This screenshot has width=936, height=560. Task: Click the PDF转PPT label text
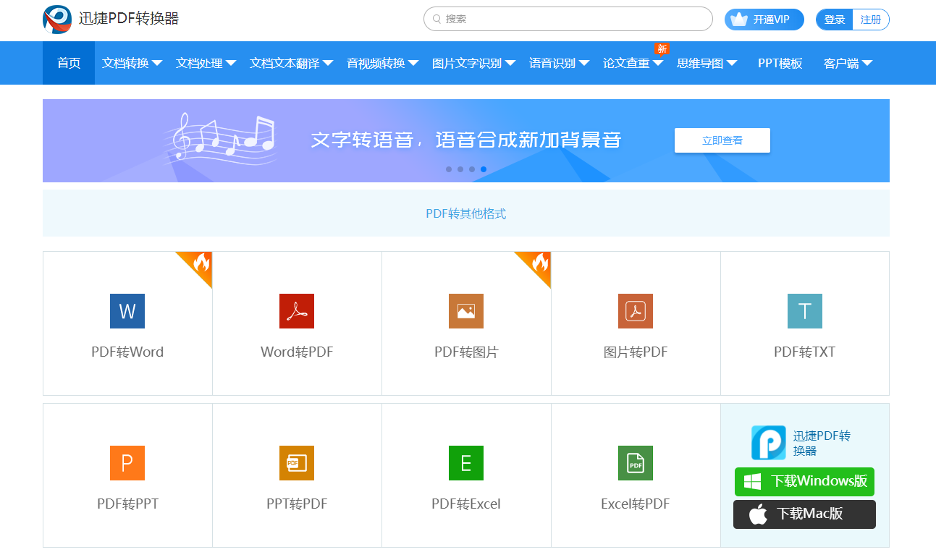tap(127, 504)
